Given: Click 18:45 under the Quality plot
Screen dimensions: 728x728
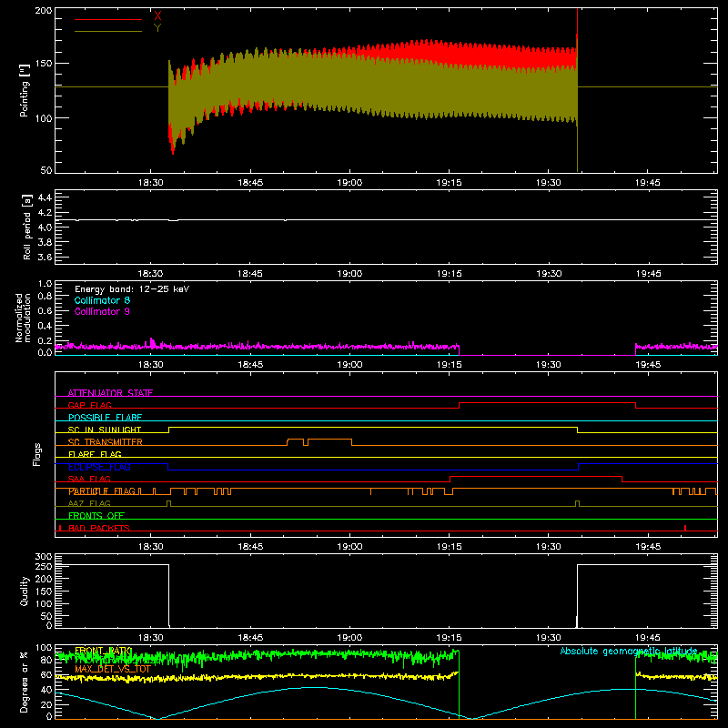Looking at the screenshot, I should (x=250, y=638).
